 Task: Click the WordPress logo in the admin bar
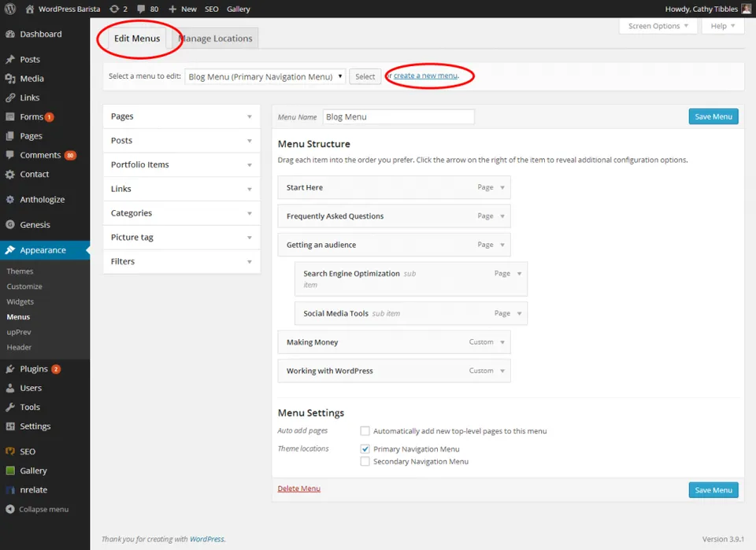(9, 9)
